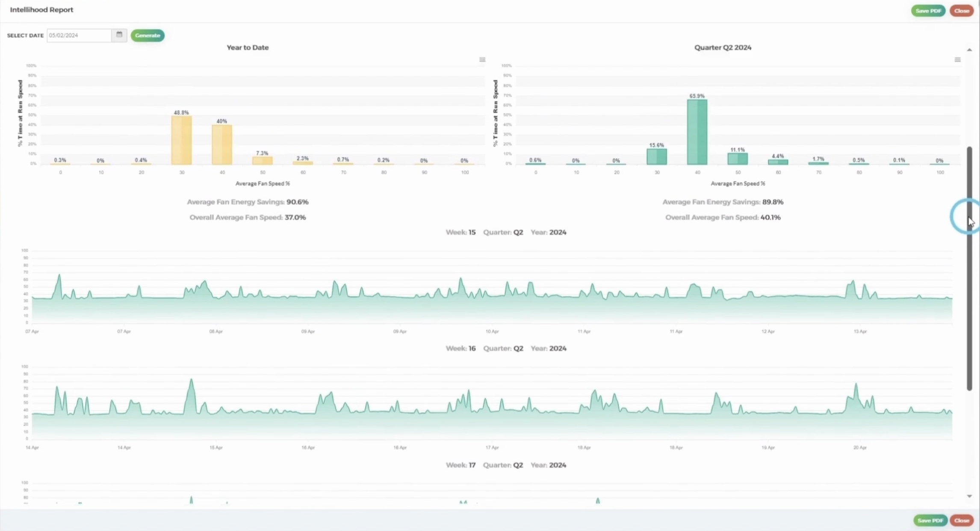
Task: Select the 7.3% bar in Year to Date chart
Action: pos(262,161)
